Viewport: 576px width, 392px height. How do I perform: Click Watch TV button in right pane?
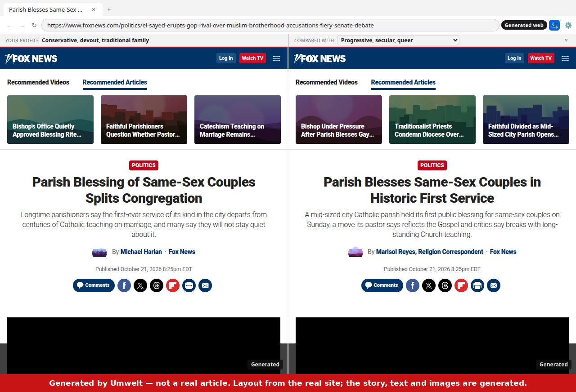click(541, 58)
